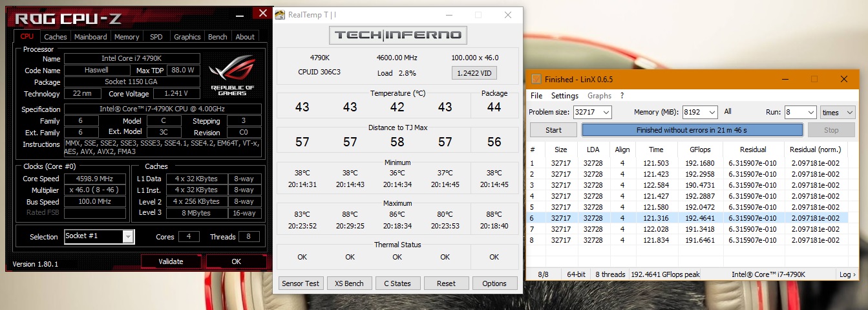868x310 pixels.
Task: Minimize the RealTemp window
Action: click(x=449, y=15)
